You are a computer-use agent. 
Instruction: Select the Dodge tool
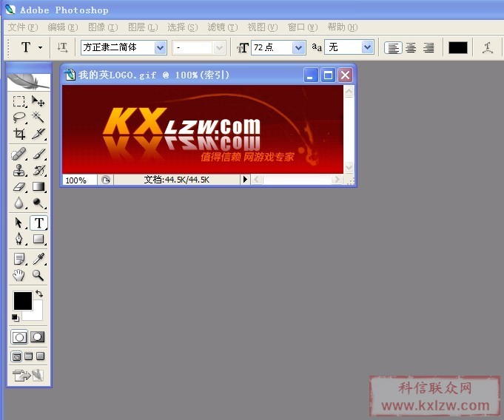coord(38,203)
